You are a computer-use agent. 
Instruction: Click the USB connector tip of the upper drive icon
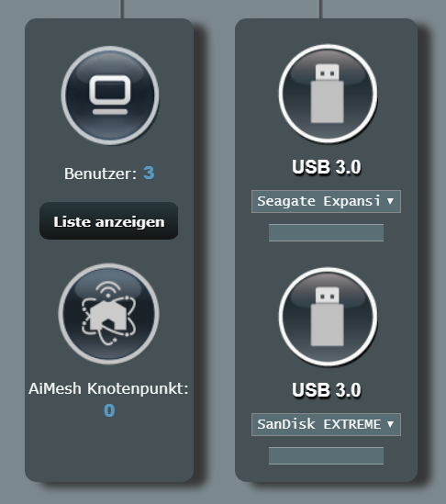(x=328, y=73)
